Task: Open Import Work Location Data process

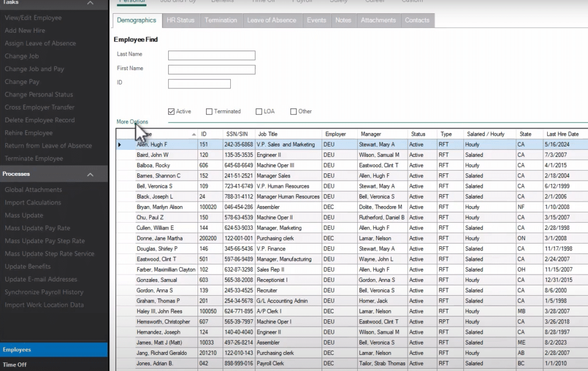Action: click(x=44, y=305)
